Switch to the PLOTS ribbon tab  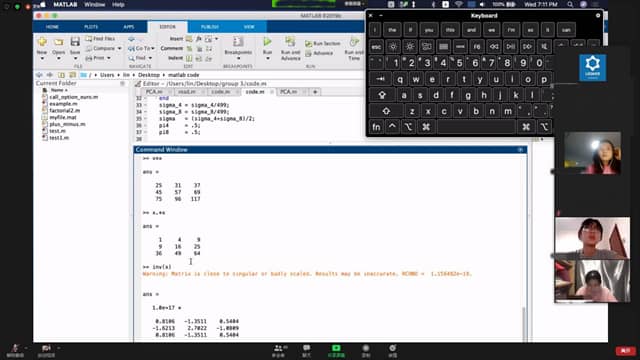[91, 27]
